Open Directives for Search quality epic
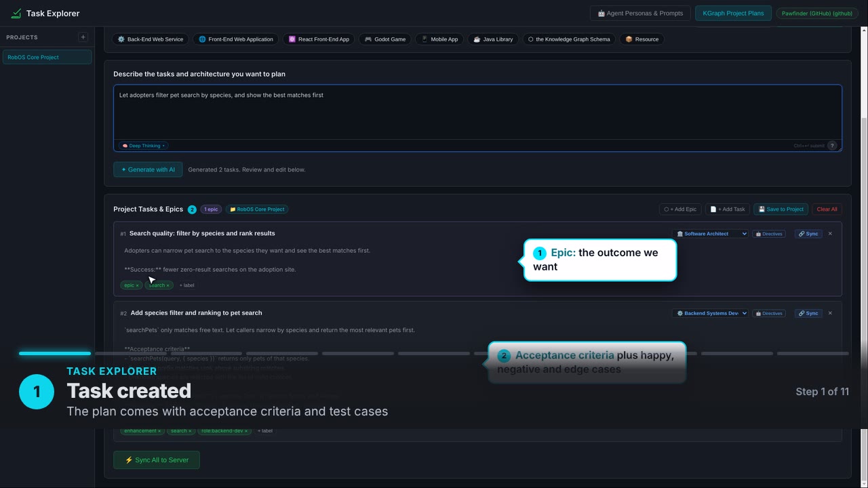 click(769, 234)
